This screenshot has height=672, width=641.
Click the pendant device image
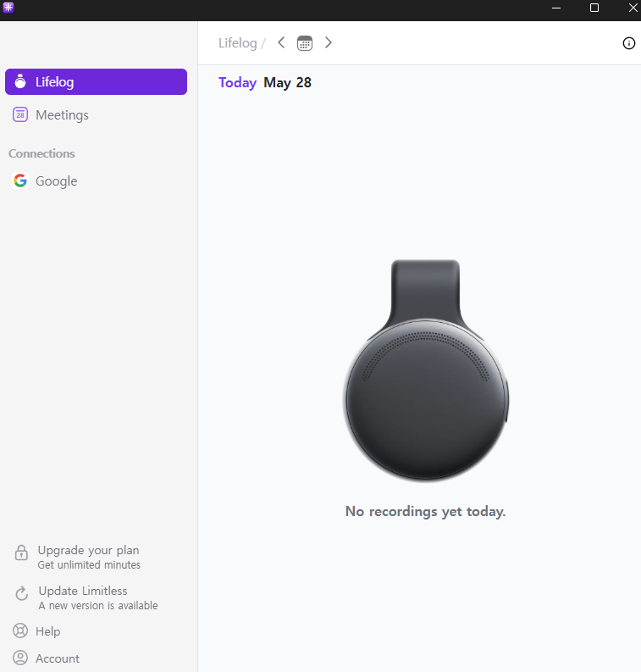pyautogui.click(x=426, y=370)
